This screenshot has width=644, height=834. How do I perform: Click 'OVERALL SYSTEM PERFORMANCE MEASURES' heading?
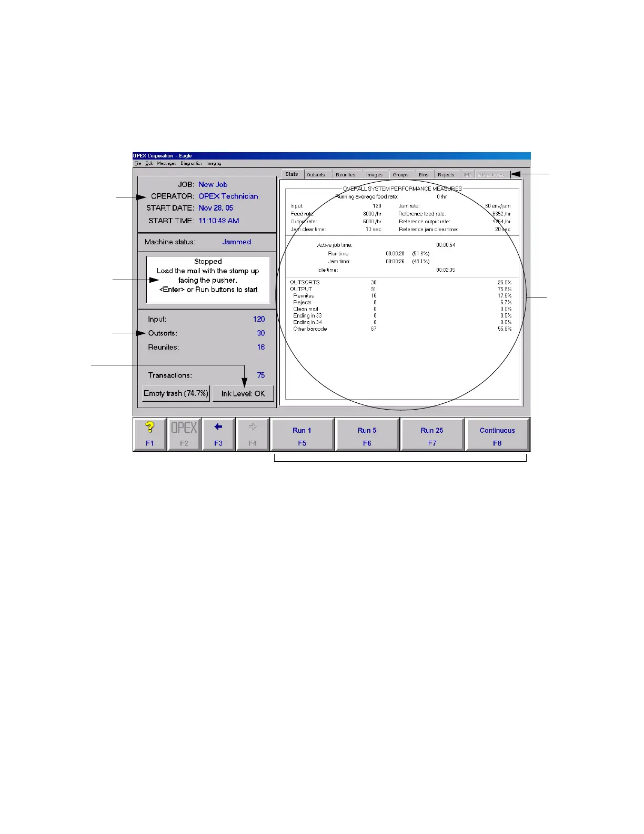point(402,188)
